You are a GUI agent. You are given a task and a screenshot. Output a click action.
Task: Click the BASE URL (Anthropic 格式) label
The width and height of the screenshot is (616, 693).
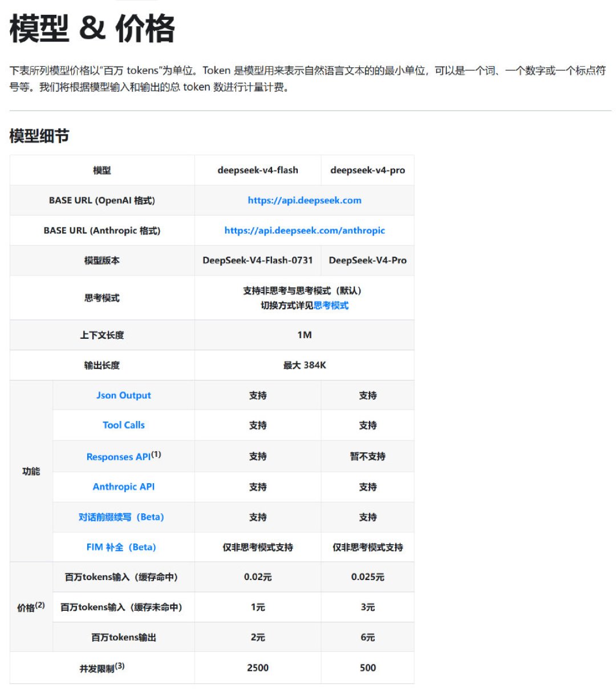(102, 230)
